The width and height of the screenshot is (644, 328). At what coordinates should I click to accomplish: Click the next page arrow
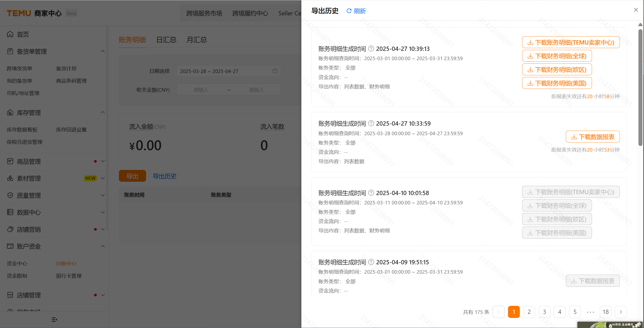click(621, 312)
